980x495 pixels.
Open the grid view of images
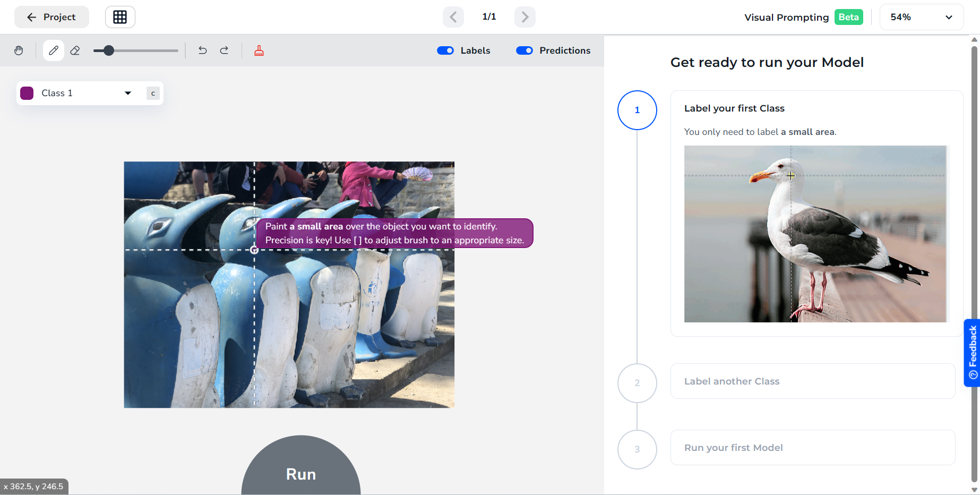(x=120, y=17)
